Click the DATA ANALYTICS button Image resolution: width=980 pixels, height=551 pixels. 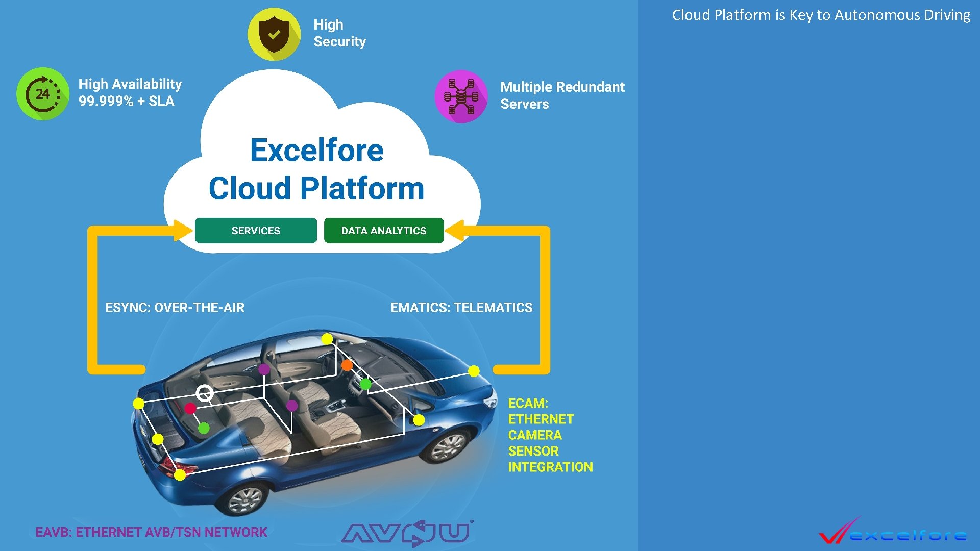tap(384, 231)
